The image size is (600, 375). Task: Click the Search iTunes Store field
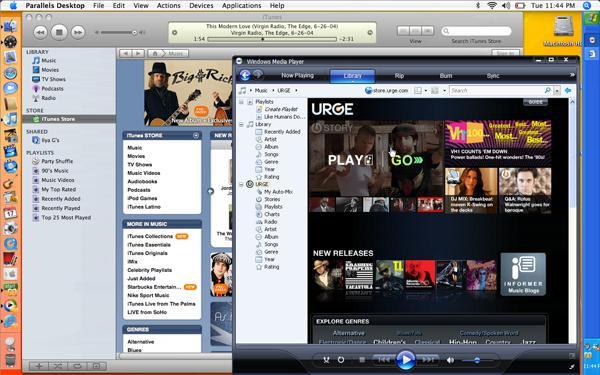coord(476,31)
